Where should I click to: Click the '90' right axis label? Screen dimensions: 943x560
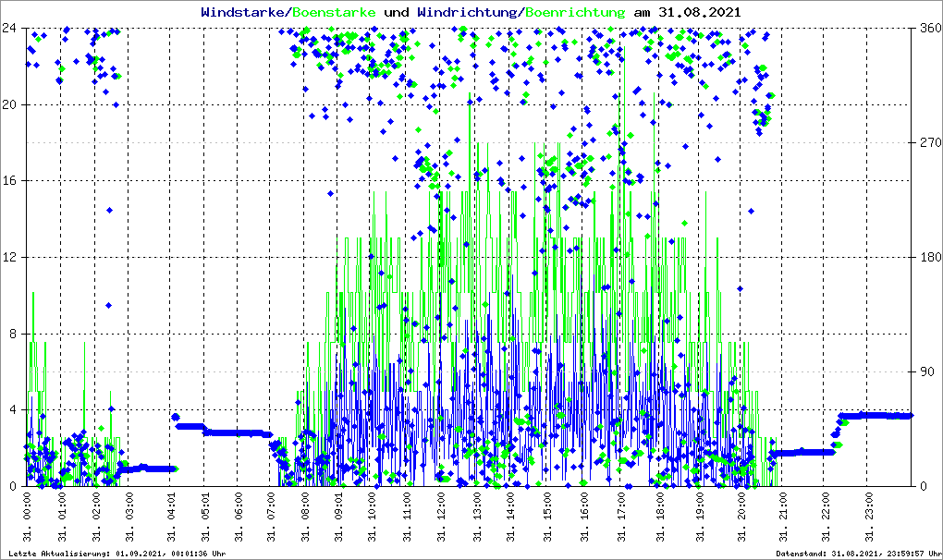tap(926, 371)
